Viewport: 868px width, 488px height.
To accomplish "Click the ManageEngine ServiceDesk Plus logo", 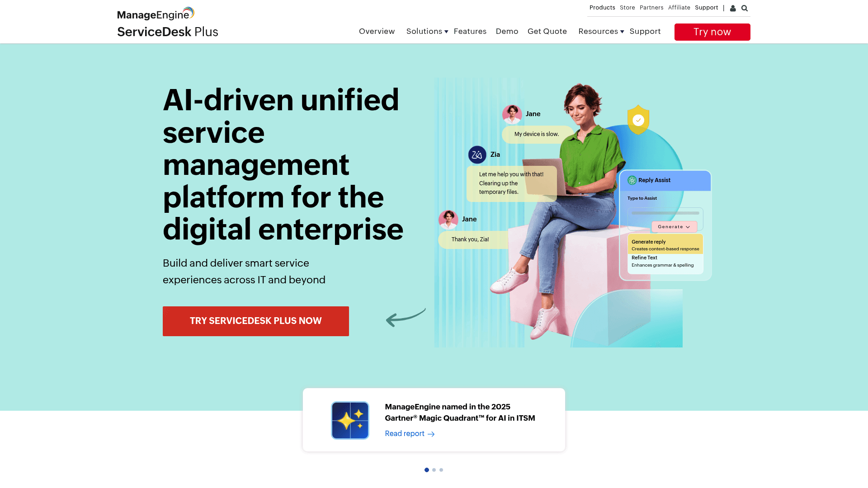I will (167, 20).
